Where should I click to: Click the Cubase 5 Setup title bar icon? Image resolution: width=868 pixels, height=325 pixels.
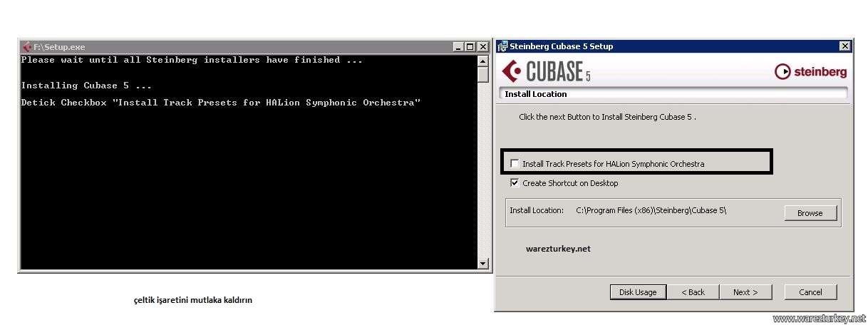tap(502, 46)
